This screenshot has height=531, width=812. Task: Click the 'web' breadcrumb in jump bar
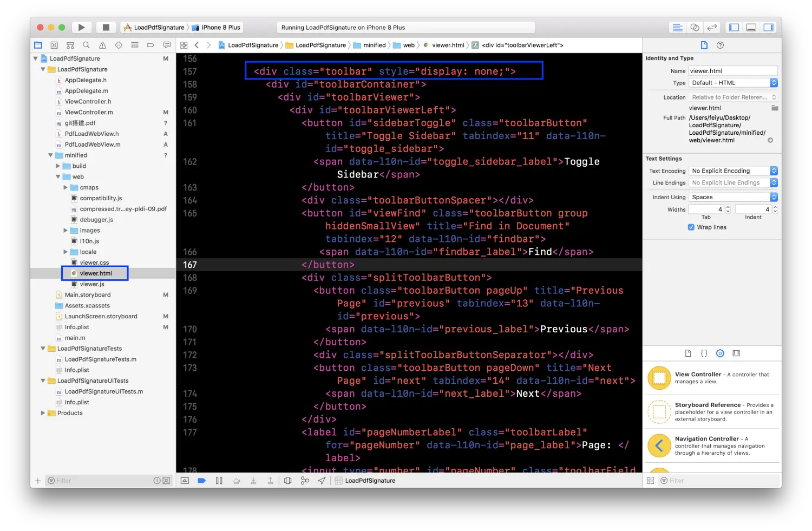pos(404,45)
